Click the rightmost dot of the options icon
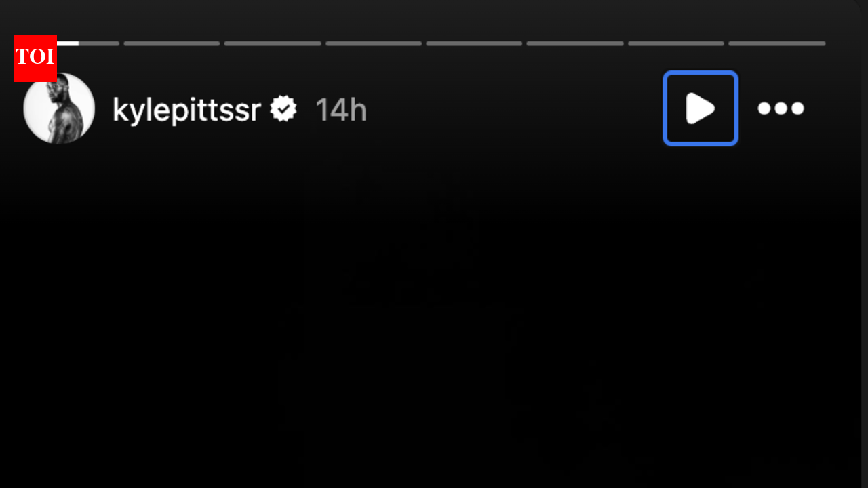Screen dimensions: 868x488 point(797,108)
